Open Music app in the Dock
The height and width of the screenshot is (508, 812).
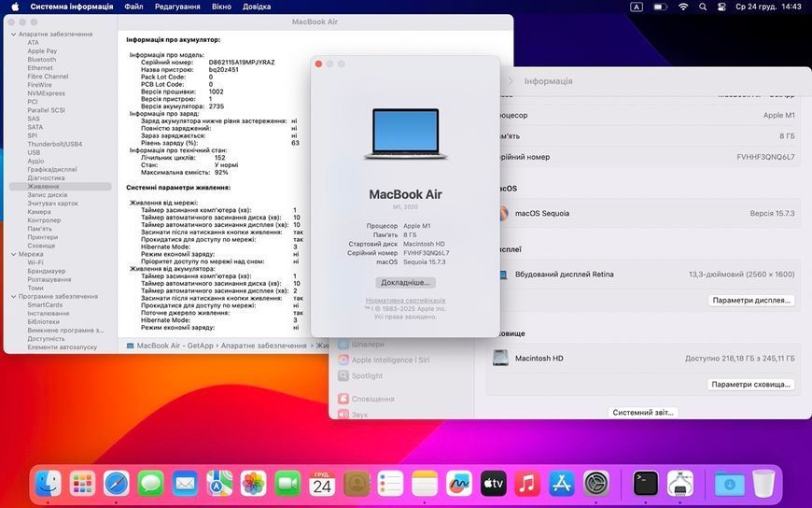[x=527, y=484]
